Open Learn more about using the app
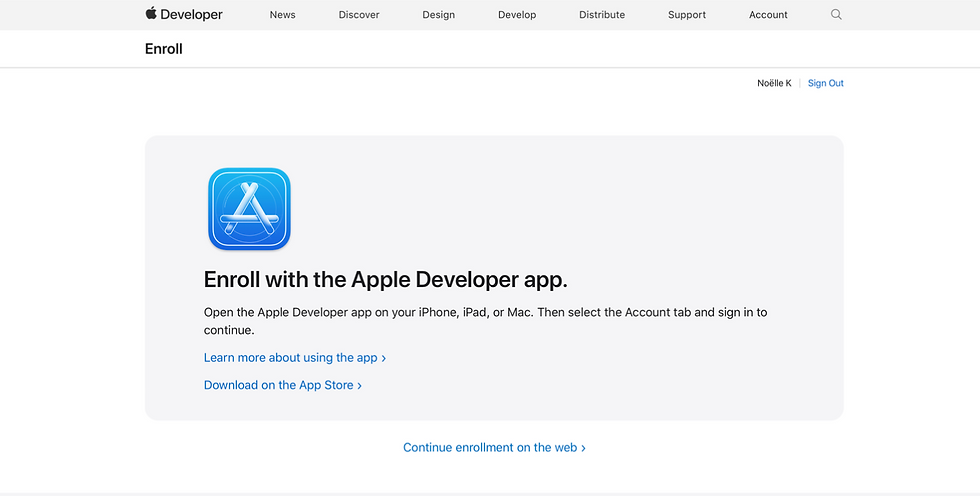The width and height of the screenshot is (980, 496). [x=295, y=358]
